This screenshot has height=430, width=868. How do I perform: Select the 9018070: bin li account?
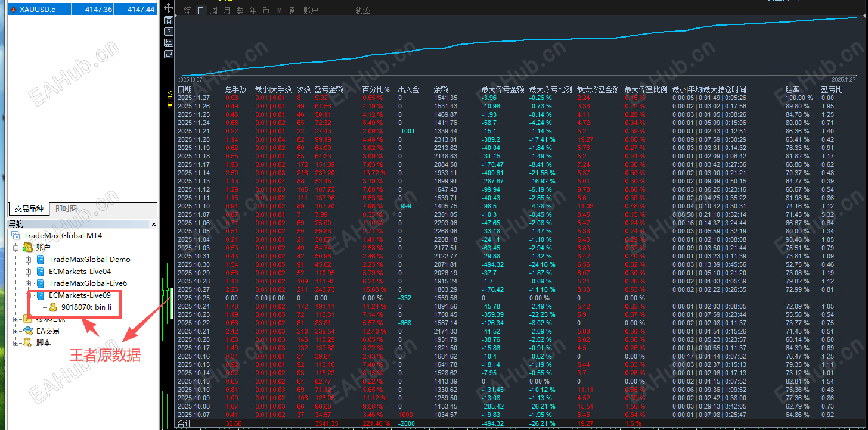tap(86, 307)
